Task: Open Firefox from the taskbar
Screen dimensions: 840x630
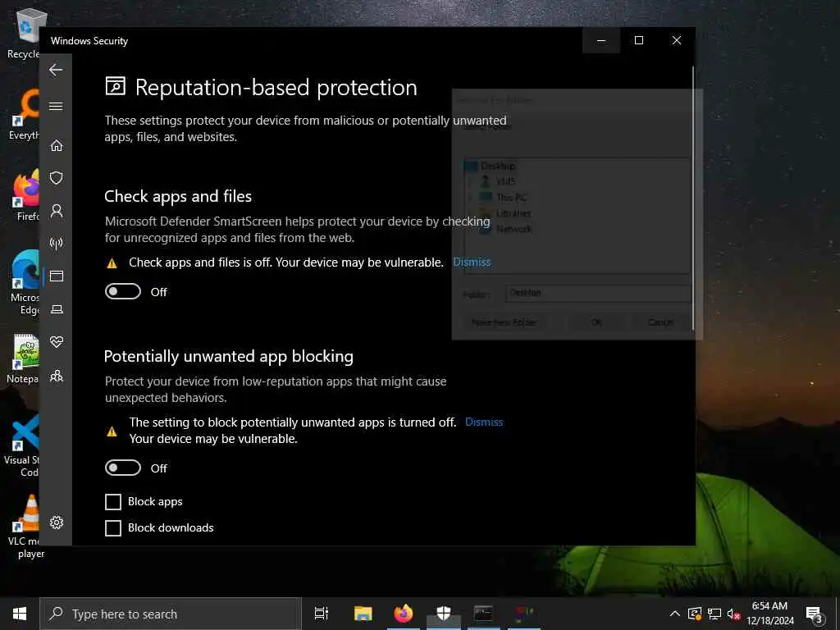Action: coord(404,614)
